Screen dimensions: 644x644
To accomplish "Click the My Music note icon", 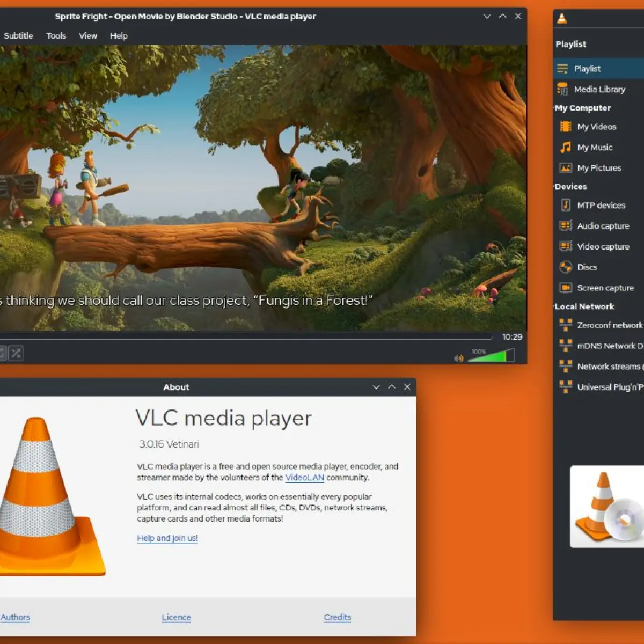I will pos(566,147).
